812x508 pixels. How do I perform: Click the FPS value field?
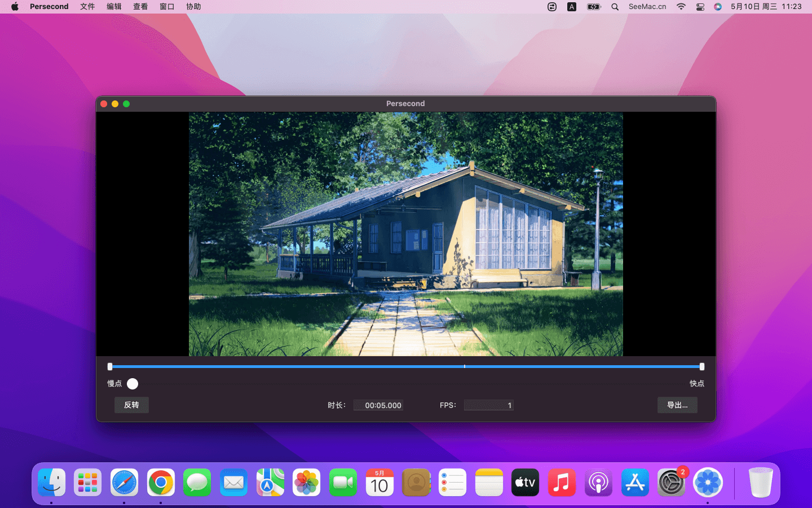[488, 405]
